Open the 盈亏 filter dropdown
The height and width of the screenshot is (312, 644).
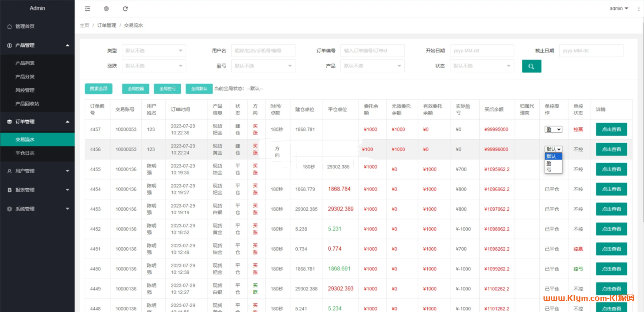click(263, 66)
